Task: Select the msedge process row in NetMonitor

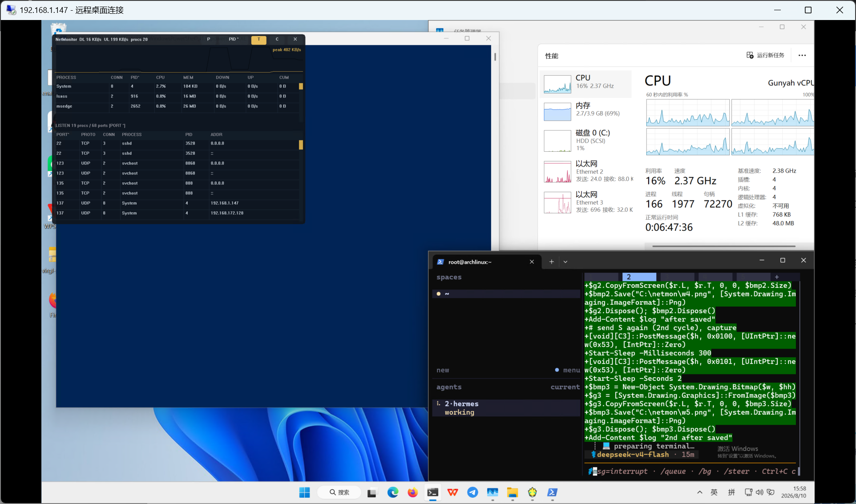Action: point(176,106)
